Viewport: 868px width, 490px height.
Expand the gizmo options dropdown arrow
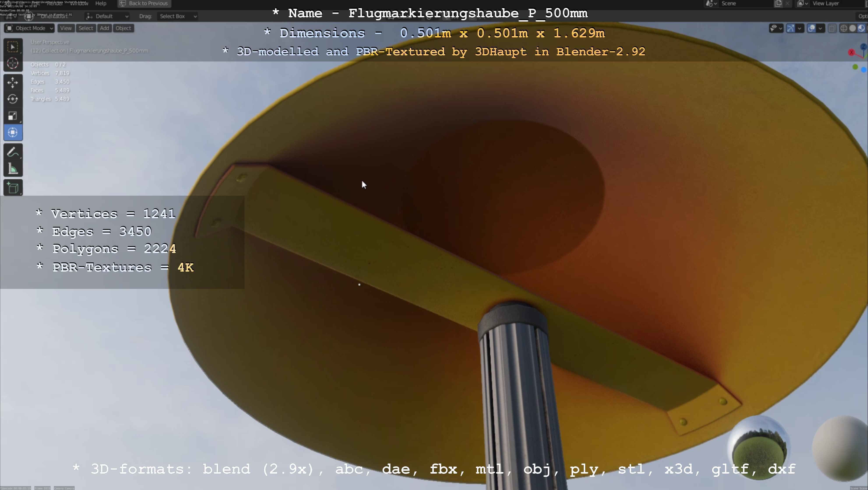click(799, 28)
